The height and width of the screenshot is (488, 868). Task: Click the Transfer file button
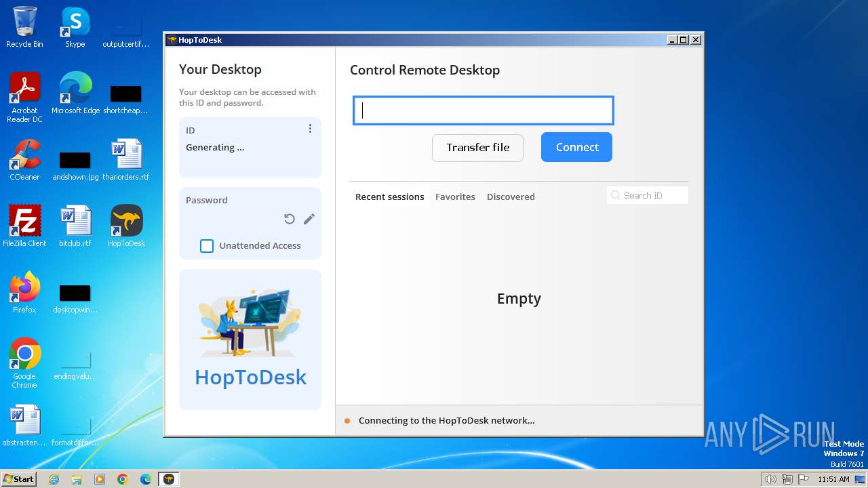click(477, 148)
